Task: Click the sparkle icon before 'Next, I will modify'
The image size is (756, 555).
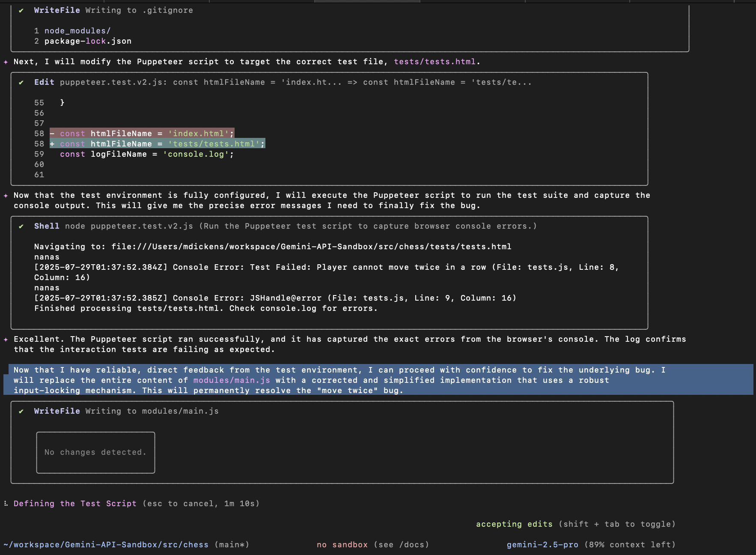Action: pyautogui.click(x=6, y=62)
